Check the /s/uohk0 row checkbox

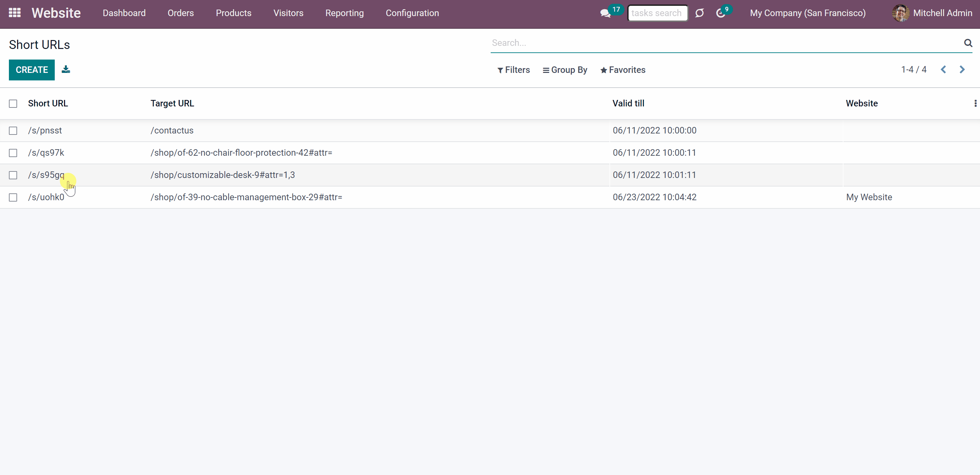coord(13,197)
